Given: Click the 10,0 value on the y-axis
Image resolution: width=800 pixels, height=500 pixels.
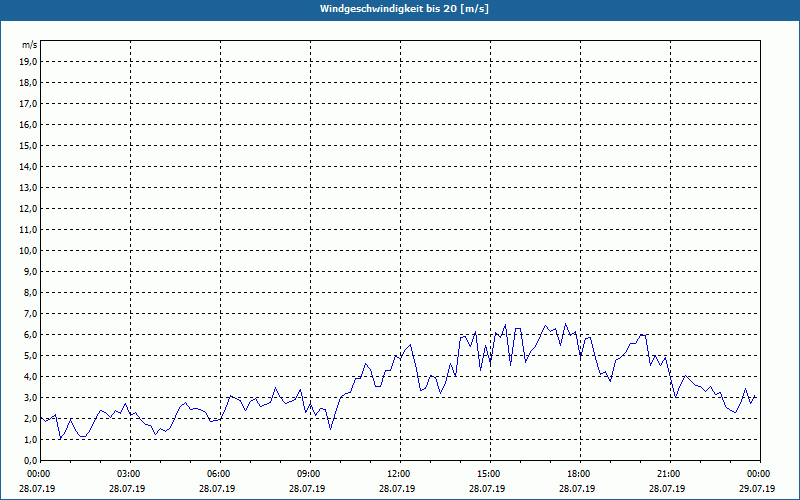Looking at the screenshot, I should pos(29,251).
